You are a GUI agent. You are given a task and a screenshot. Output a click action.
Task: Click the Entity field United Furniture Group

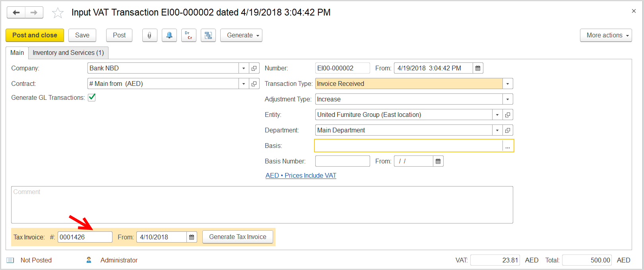coord(403,115)
